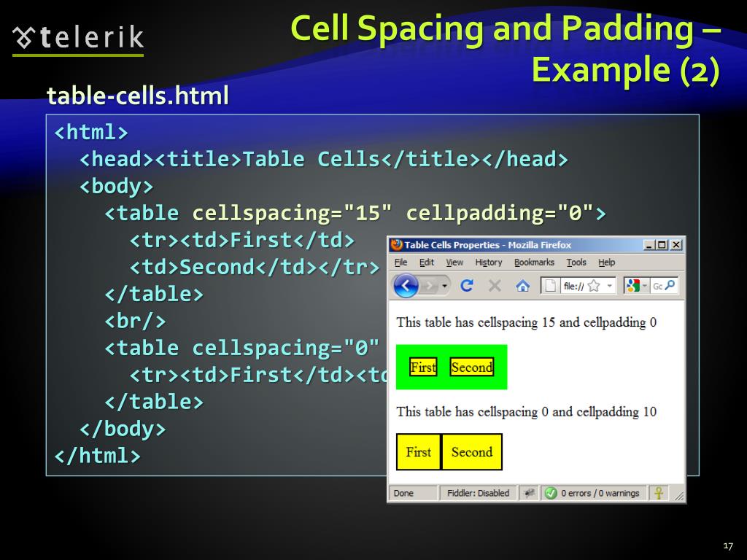747x560 pixels.
Task: Open the Help menu in Firefox
Action: point(606,262)
